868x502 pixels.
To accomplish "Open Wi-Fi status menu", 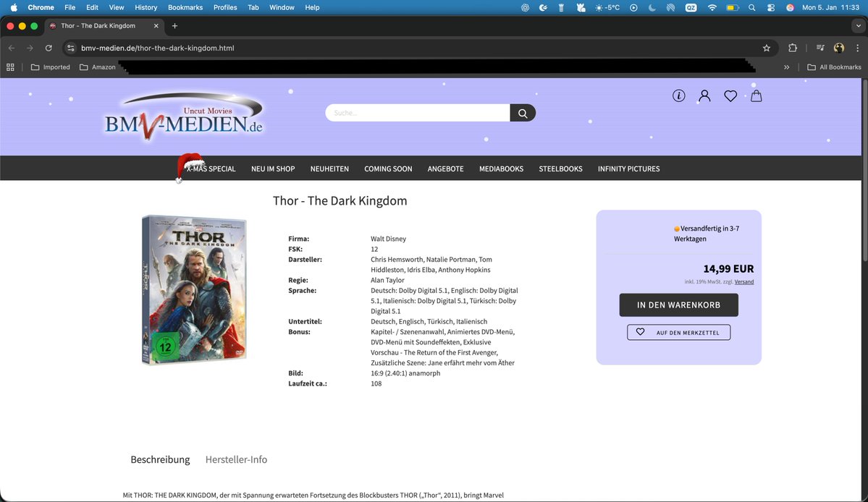I will coord(712,8).
